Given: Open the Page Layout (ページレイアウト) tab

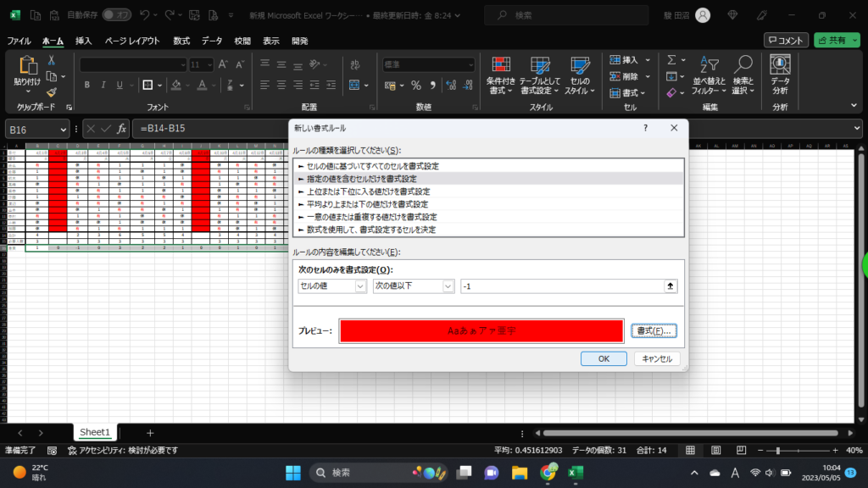Looking at the screenshot, I should click(132, 41).
